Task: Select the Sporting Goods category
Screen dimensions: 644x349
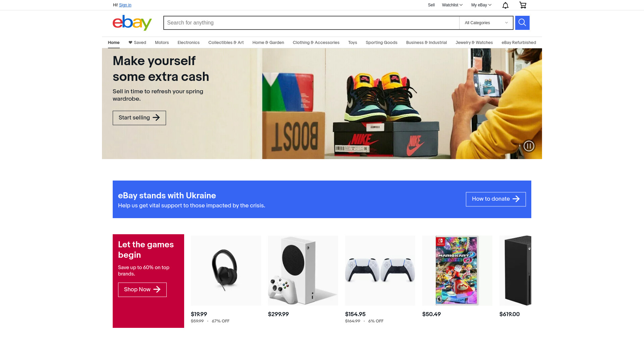Action: click(x=381, y=43)
